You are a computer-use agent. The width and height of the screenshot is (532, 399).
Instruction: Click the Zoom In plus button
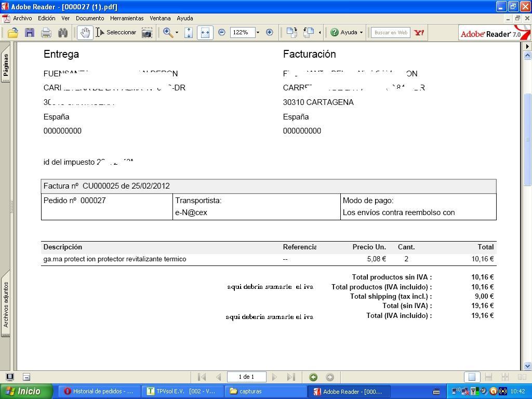click(270, 32)
